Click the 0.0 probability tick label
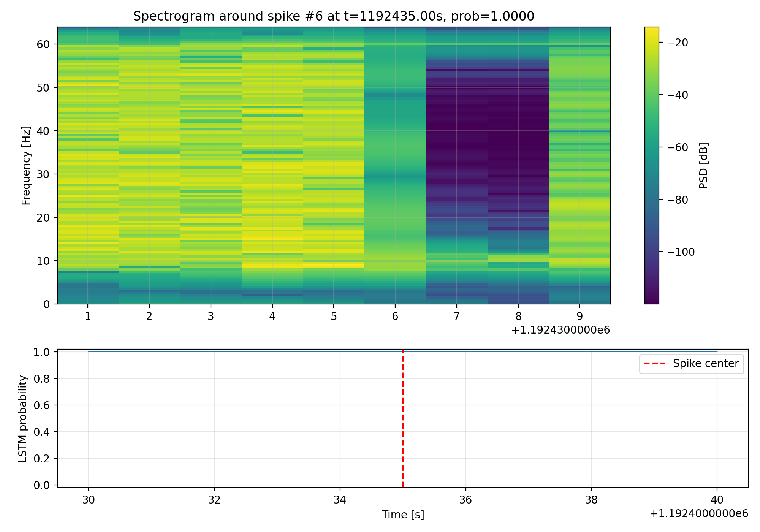 click(42, 485)
